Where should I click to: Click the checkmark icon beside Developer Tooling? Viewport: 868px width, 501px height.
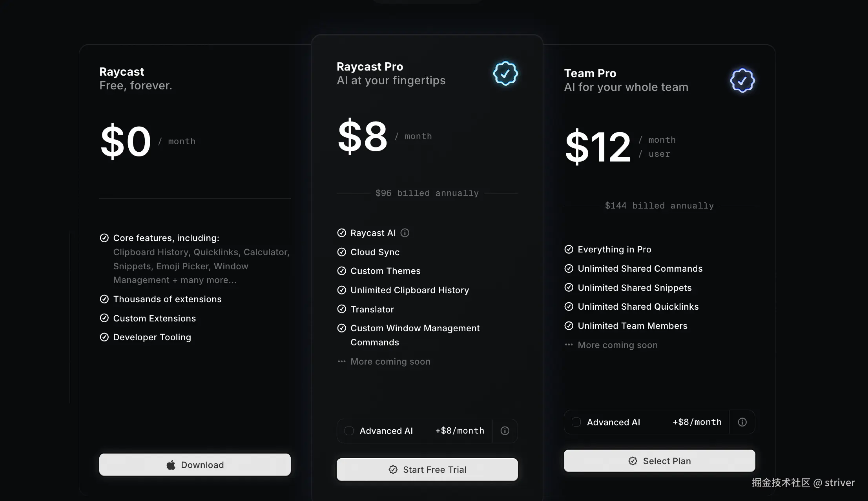tap(104, 337)
